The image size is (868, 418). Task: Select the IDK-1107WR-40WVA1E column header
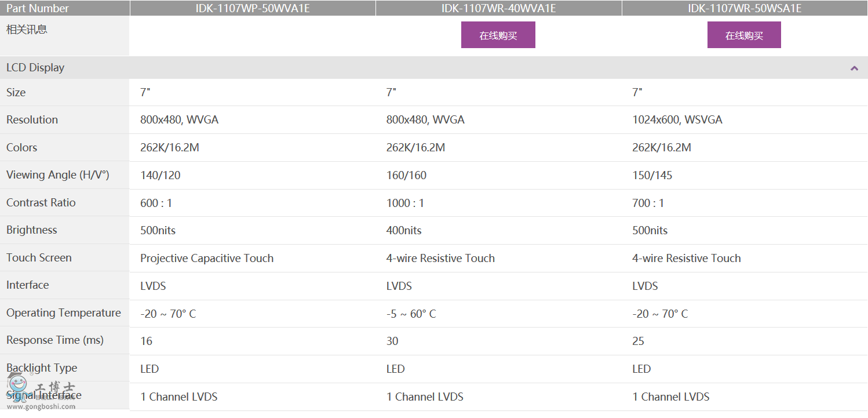click(498, 8)
